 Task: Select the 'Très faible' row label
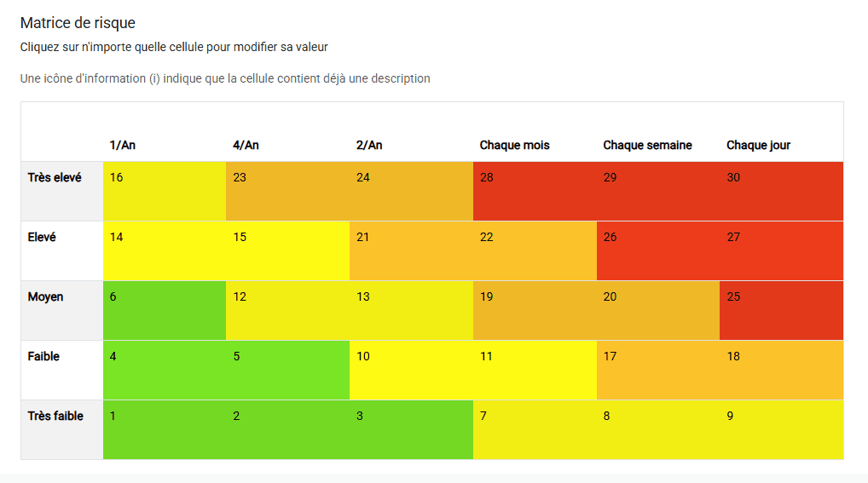(x=55, y=416)
